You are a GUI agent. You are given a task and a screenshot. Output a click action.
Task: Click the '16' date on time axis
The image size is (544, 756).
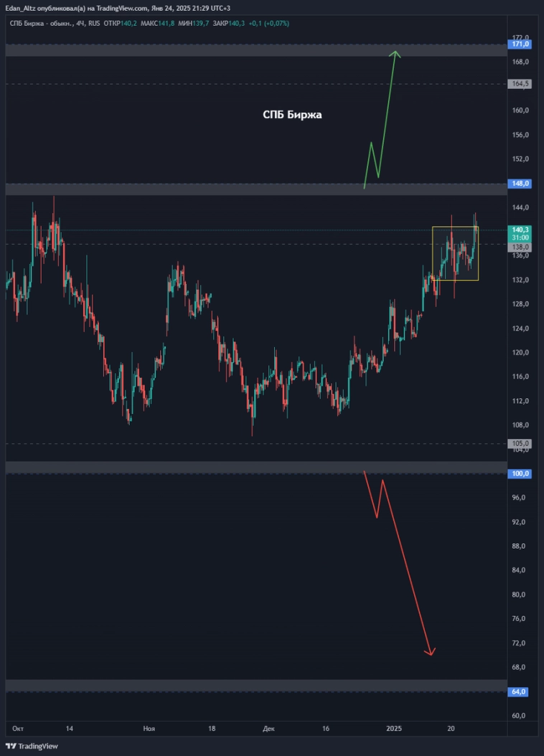(326, 729)
